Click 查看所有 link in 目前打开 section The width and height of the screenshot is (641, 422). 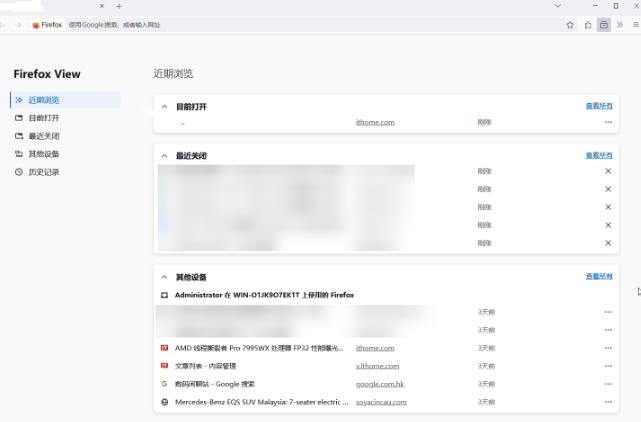tap(599, 106)
